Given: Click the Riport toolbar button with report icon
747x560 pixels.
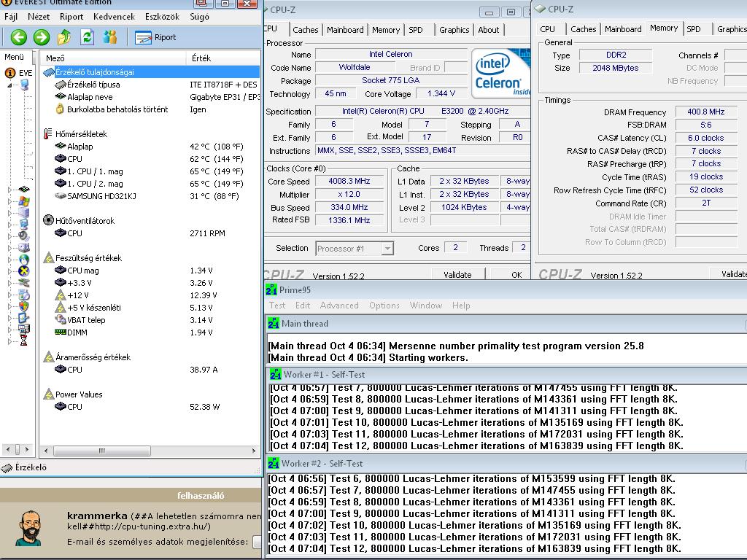Looking at the screenshot, I should [155, 37].
